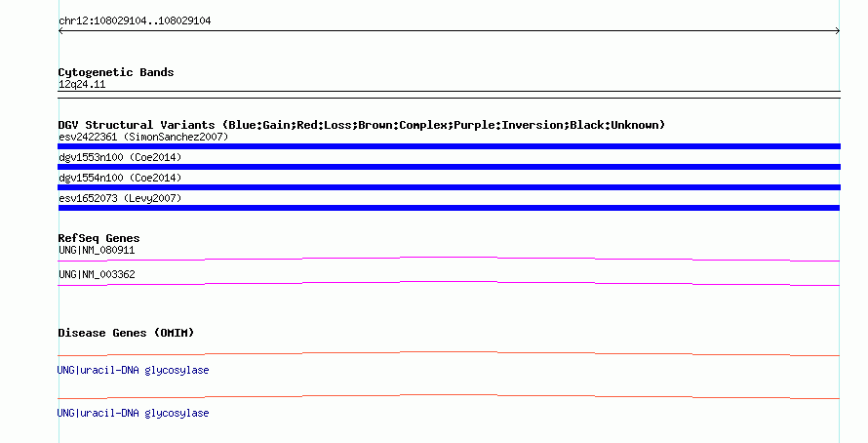Select the 12q24.11 cytogenetic band label
The image size is (868, 443).
[x=82, y=84]
